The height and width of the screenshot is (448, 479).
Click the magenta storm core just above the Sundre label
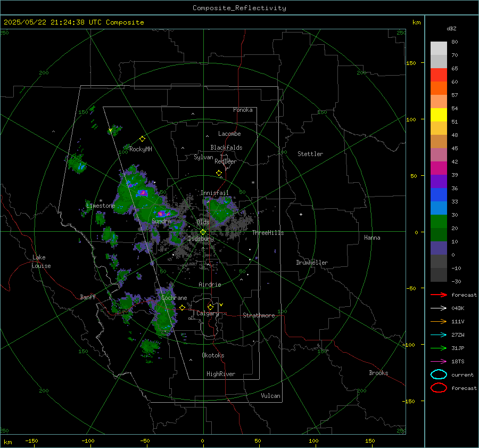point(162,214)
